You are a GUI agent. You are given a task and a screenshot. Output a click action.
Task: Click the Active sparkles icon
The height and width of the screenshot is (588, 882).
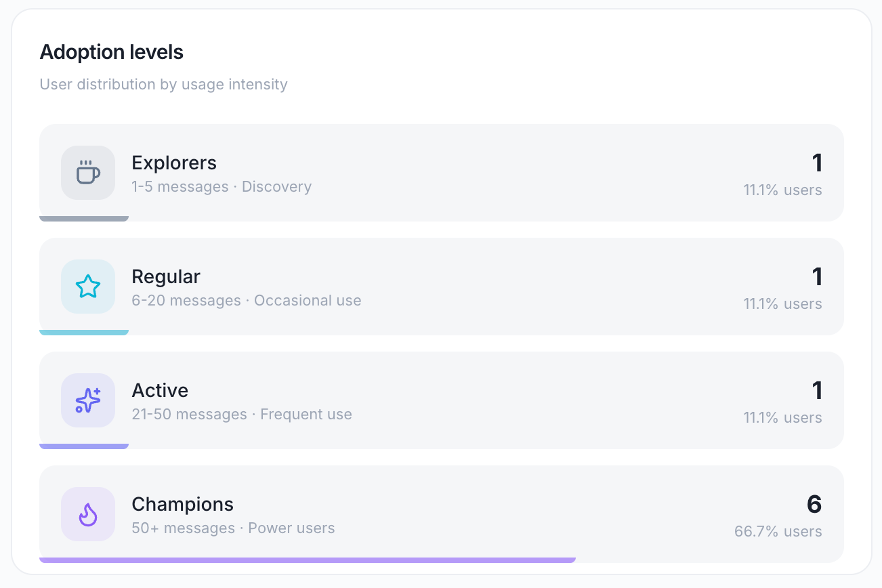click(88, 400)
